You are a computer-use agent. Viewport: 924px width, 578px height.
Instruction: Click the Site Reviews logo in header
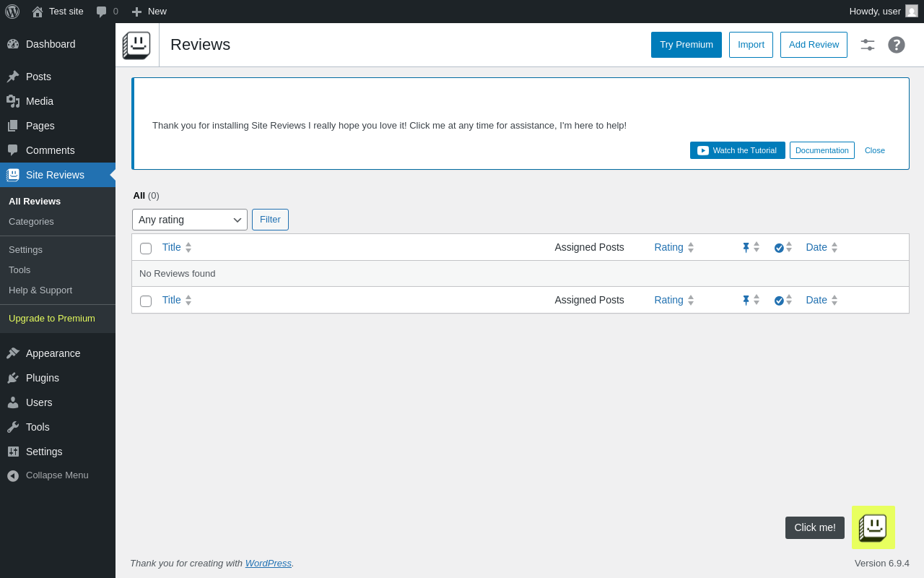click(x=136, y=45)
